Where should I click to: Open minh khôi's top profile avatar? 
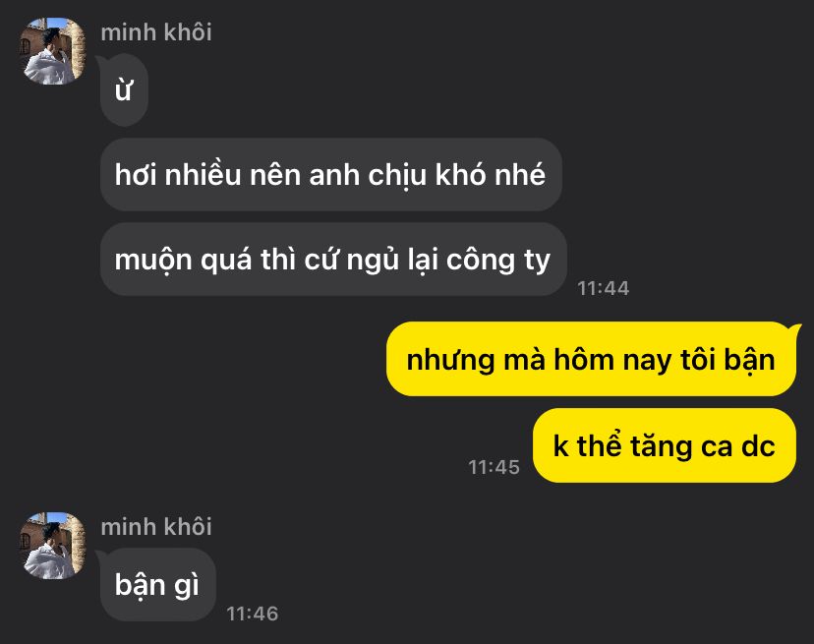(53, 51)
